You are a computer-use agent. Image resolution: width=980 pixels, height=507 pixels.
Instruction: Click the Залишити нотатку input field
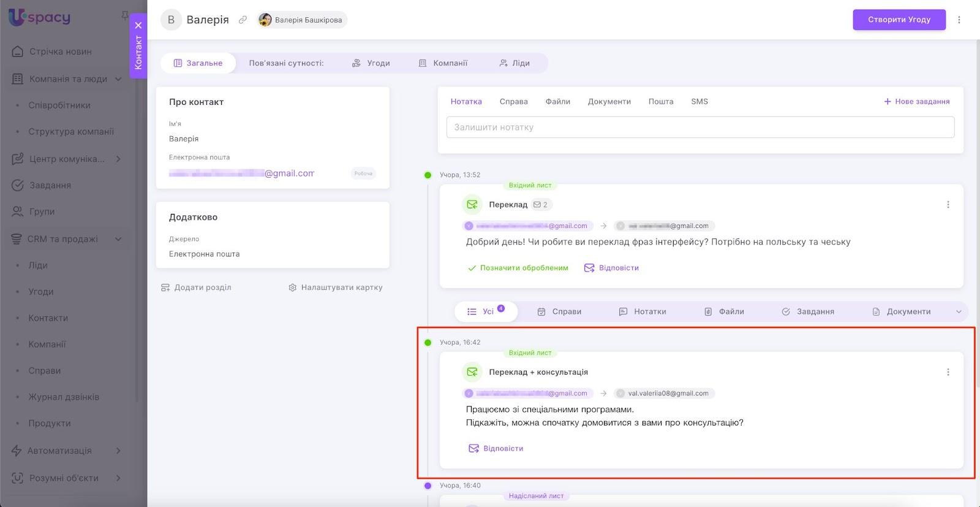[x=699, y=128]
